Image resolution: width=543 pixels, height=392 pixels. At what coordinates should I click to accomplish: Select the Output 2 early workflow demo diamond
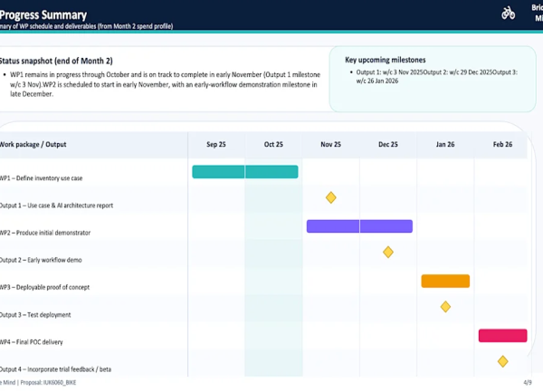388,253
